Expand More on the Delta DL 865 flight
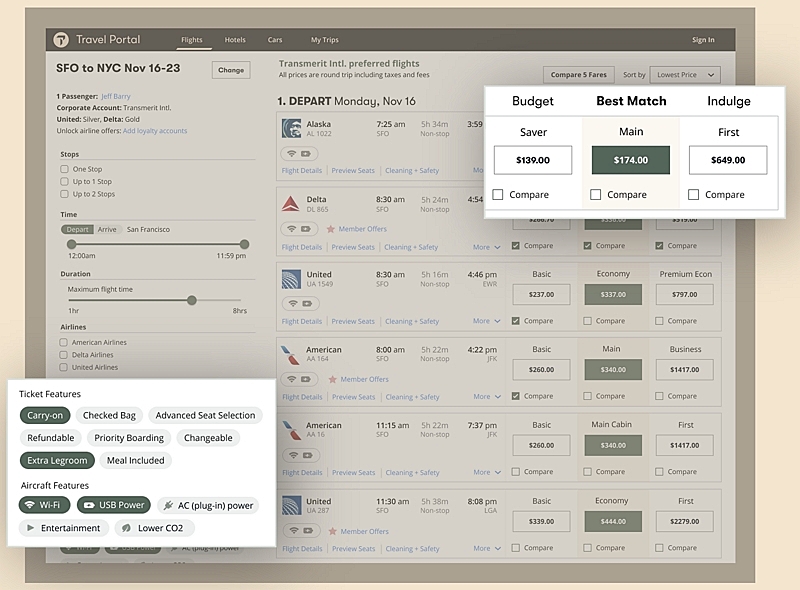 486,247
